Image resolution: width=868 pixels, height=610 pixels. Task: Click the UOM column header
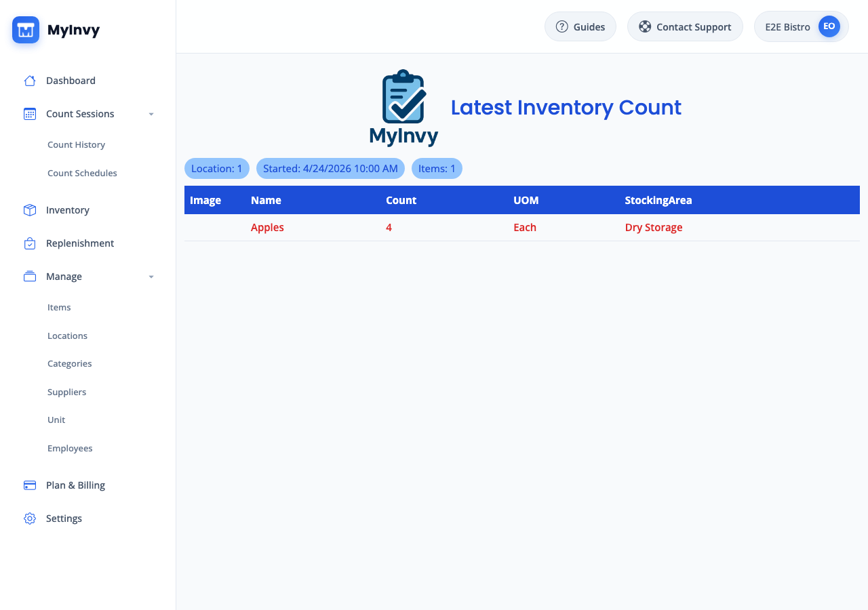coord(526,201)
